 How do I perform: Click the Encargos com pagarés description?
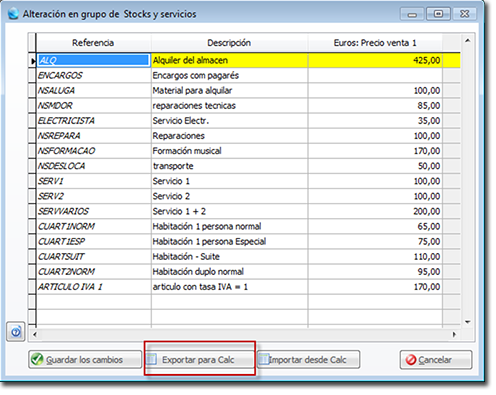tap(229, 75)
